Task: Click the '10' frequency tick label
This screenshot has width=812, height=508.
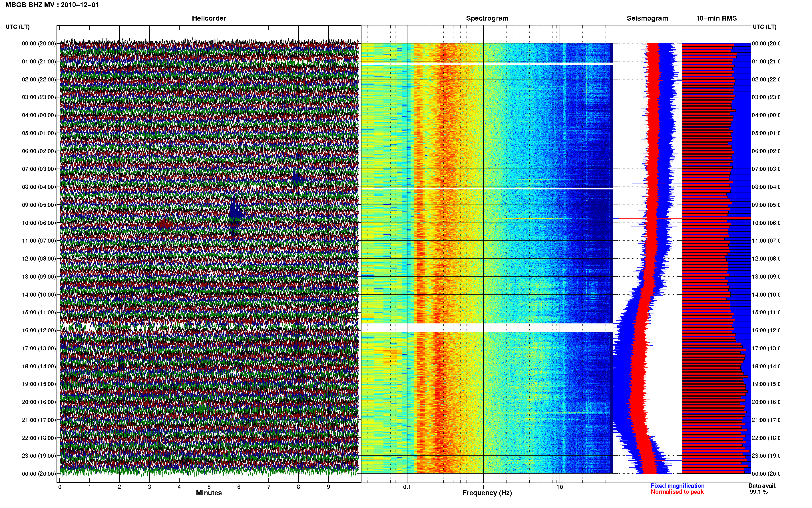Action: point(560,487)
